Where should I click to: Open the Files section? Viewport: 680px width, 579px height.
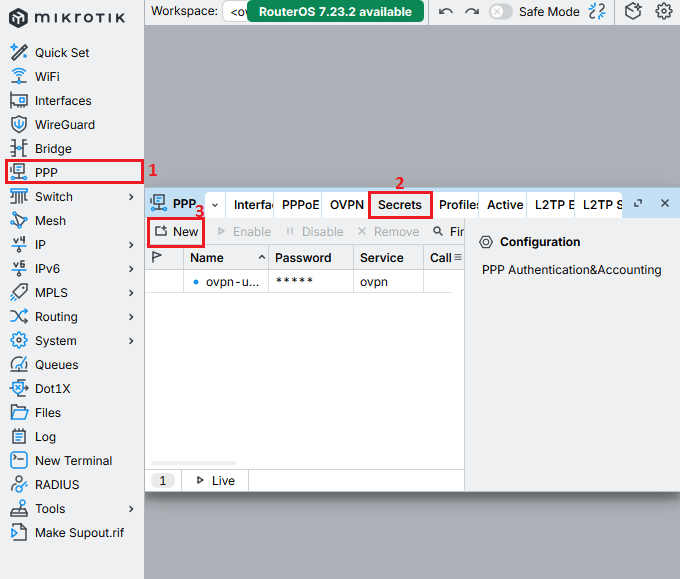(48, 412)
